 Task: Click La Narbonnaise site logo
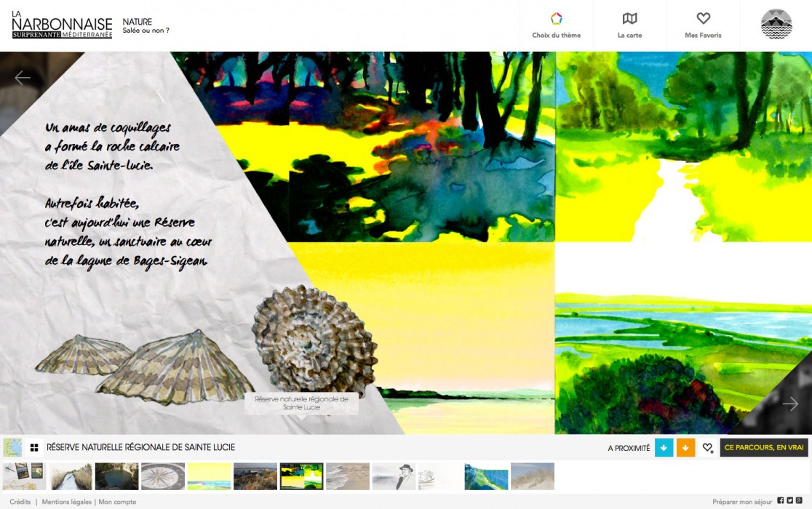tap(62, 26)
